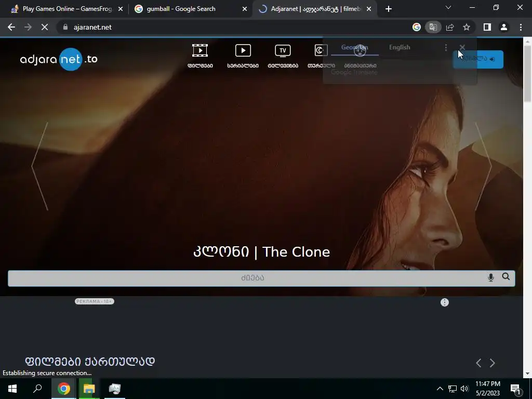Open the Films category icon
This screenshot has width=532, height=399.
(200, 50)
